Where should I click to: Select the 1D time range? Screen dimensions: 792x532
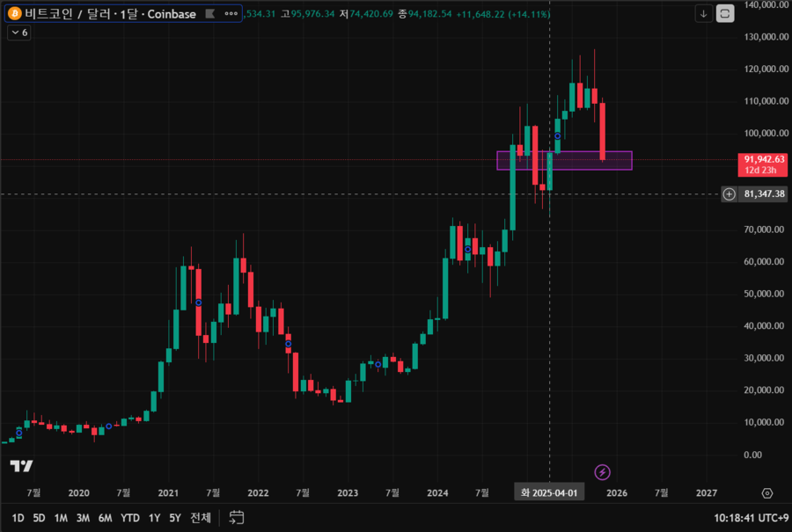pos(18,518)
